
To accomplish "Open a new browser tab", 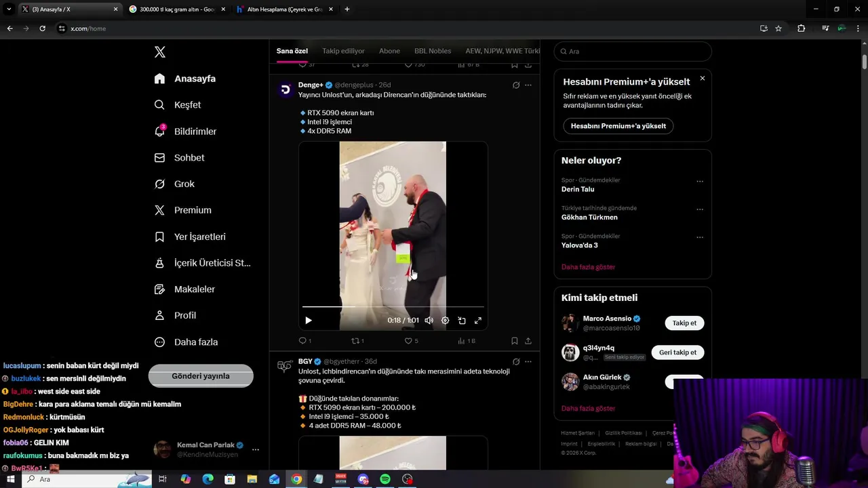I will click(x=347, y=9).
